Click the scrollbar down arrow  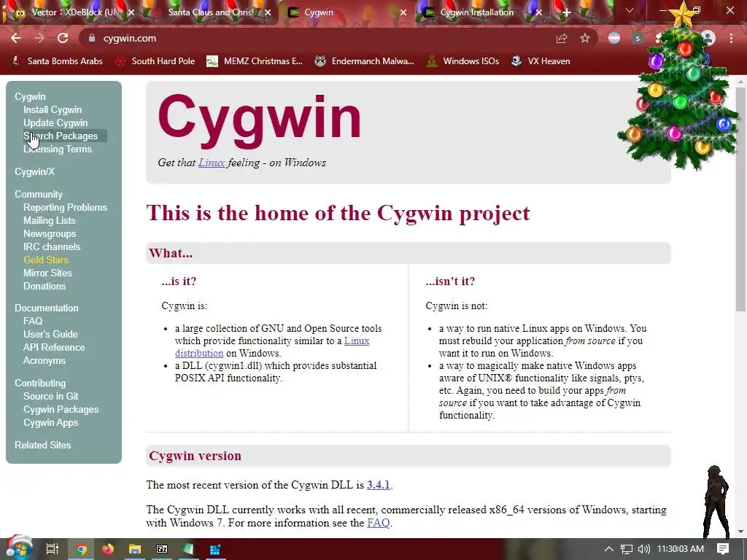coord(741,532)
